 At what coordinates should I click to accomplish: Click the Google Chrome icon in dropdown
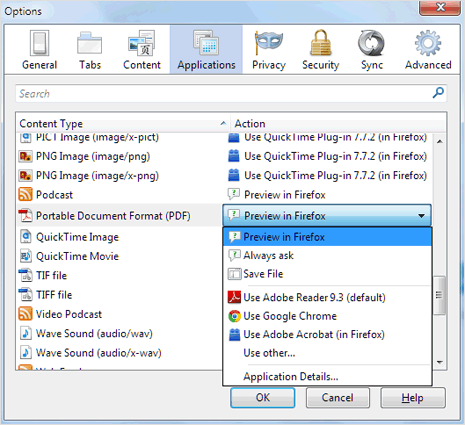coord(234,316)
